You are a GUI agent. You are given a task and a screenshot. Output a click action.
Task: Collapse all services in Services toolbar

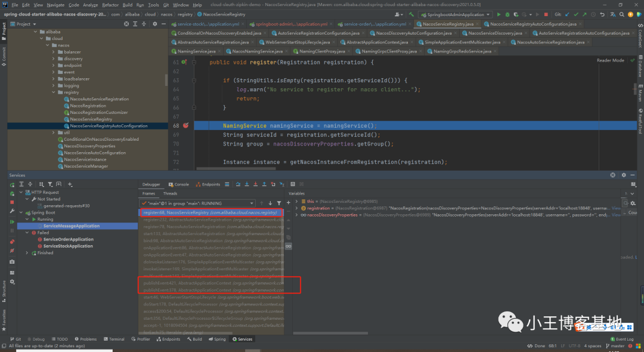point(30,184)
